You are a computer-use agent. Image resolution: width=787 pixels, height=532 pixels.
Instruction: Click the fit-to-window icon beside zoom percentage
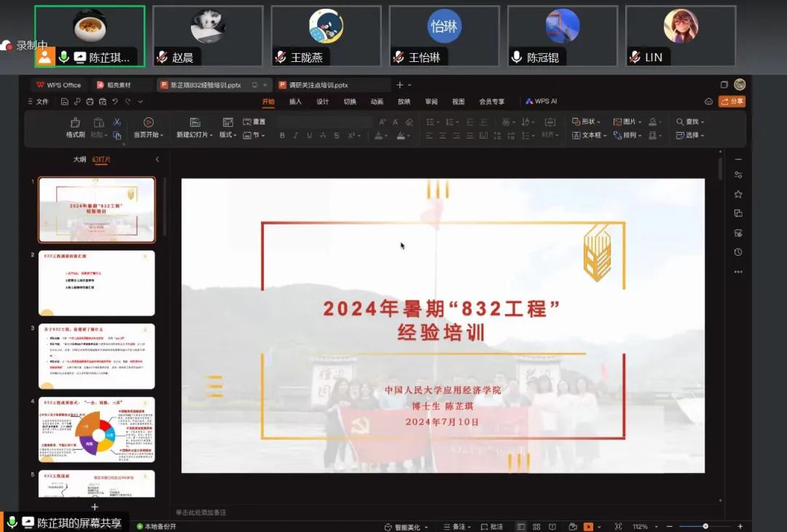pyautogui.click(x=619, y=526)
